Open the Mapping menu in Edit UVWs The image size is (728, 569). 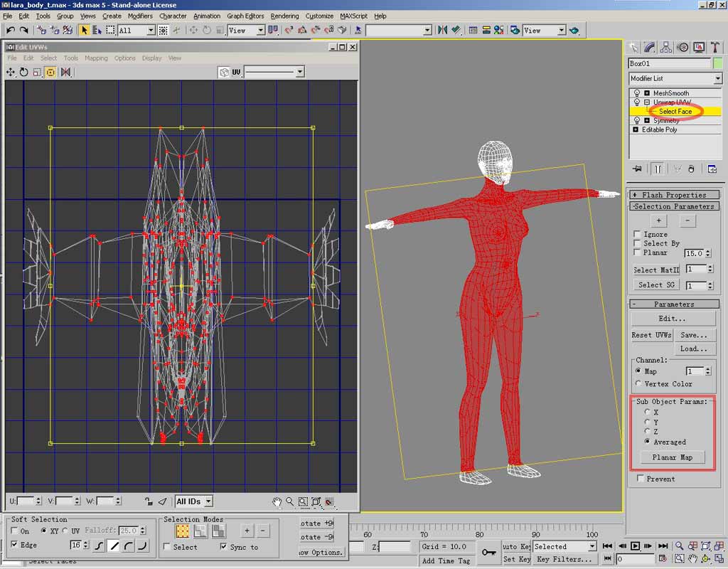click(x=96, y=58)
